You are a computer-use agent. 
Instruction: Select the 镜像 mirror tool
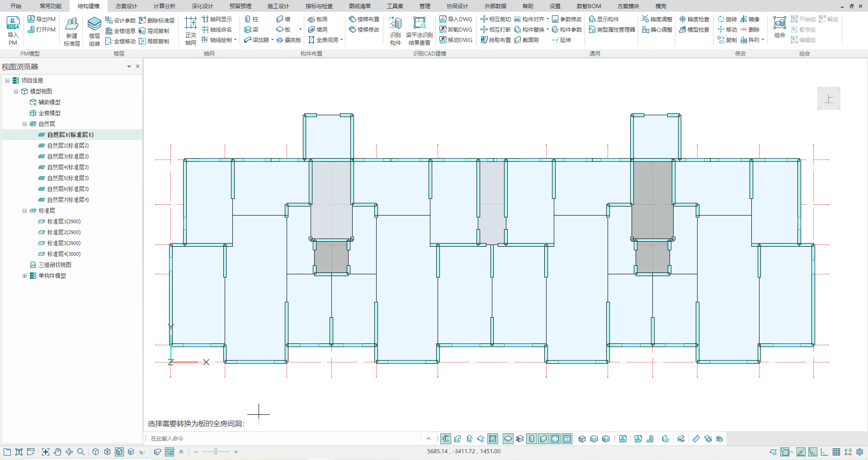(x=750, y=19)
